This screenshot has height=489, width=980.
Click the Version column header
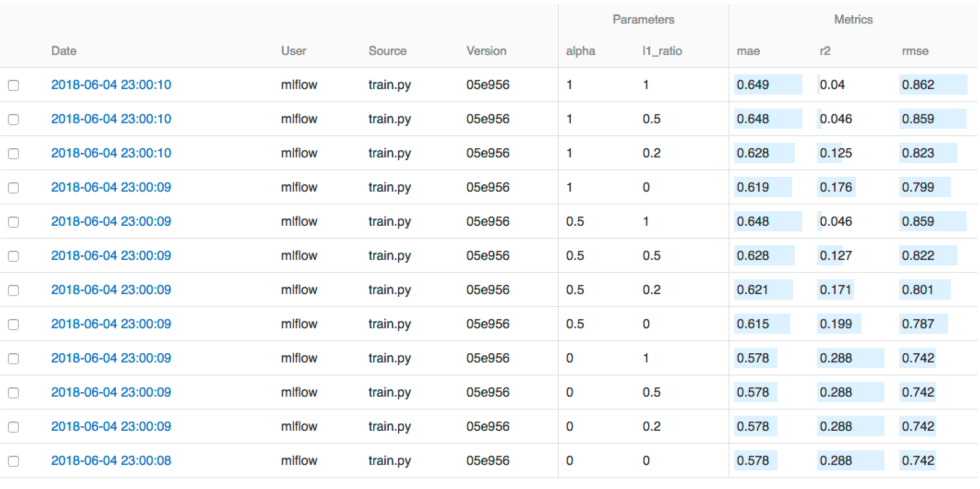click(x=486, y=51)
